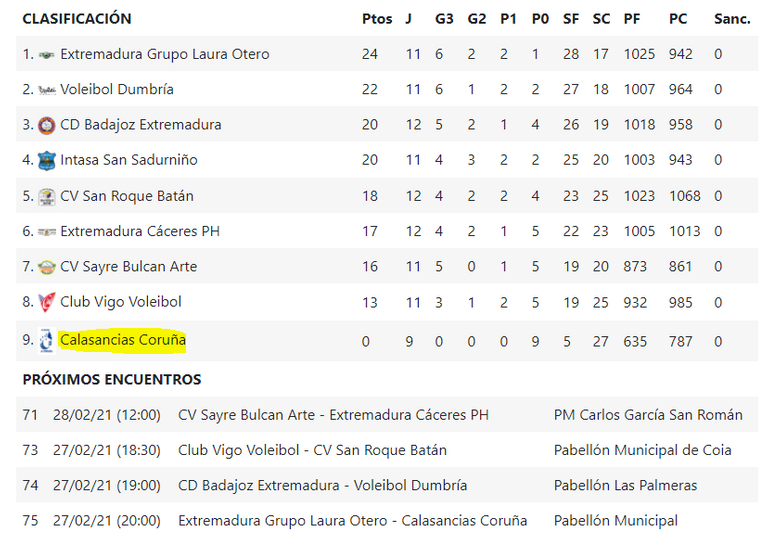Click the Extremadura Grupo Laura Otero team logo
The image size is (768, 554).
[x=47, y=55]
